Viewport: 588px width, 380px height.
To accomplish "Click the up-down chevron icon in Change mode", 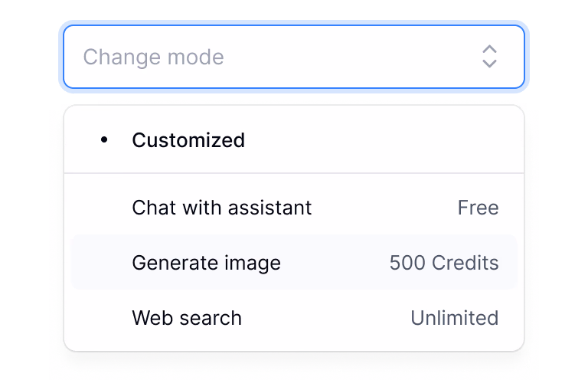I will point(489,57).
